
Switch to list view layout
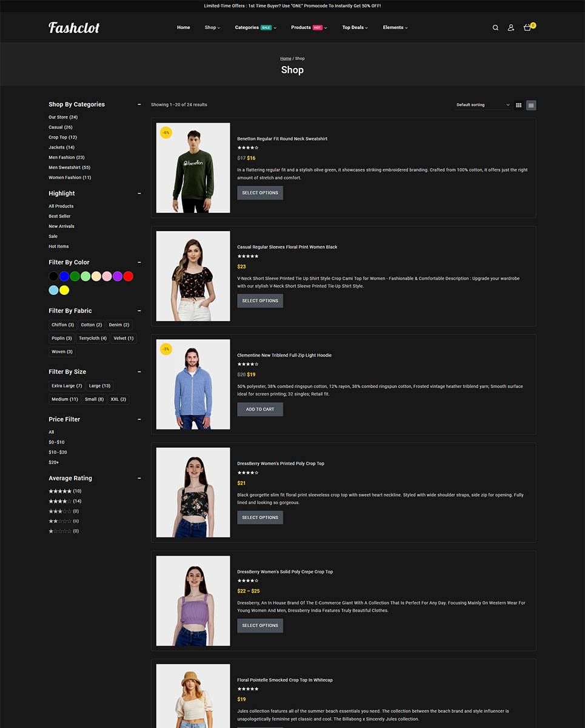point(531,105)
